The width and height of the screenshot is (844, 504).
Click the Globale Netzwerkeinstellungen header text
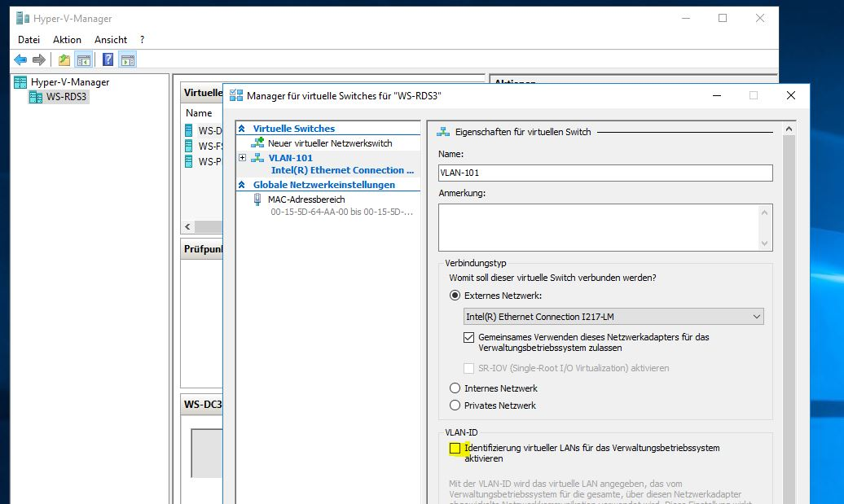(x=324, y=185)
